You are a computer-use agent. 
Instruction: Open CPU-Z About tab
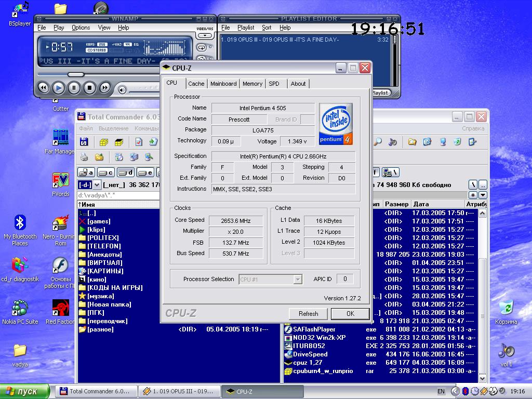pyautogui.click(x=298, y=84)
